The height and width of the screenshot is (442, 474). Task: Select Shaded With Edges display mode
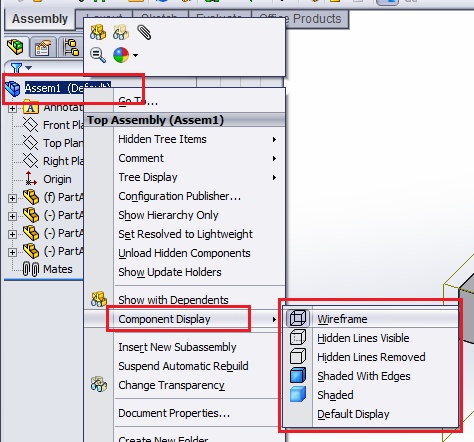(371, 376)
